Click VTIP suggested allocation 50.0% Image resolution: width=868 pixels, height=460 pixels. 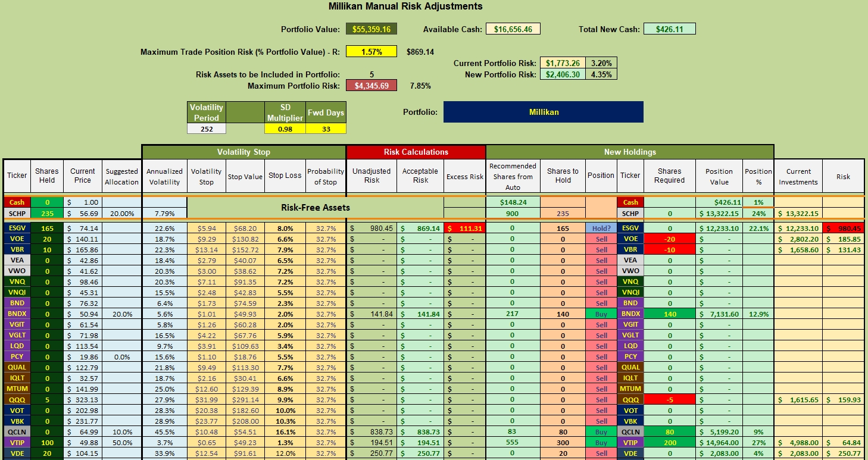121,442
